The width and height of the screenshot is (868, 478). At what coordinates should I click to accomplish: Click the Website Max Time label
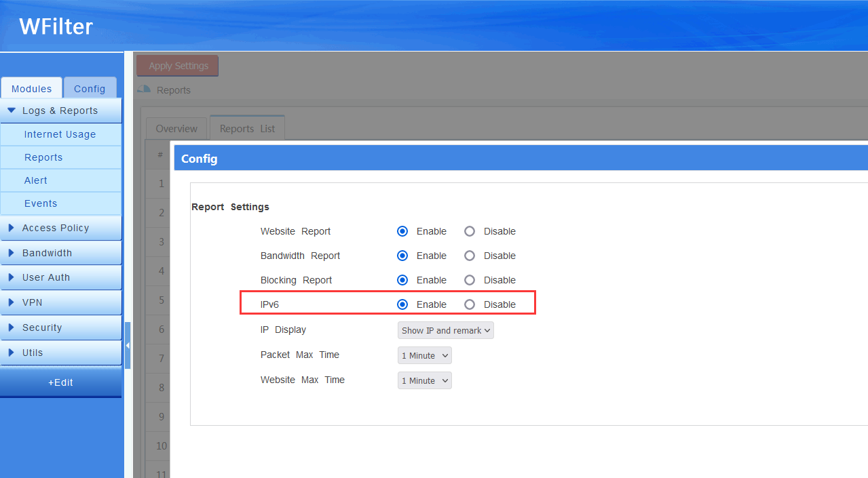coord(303,380)
